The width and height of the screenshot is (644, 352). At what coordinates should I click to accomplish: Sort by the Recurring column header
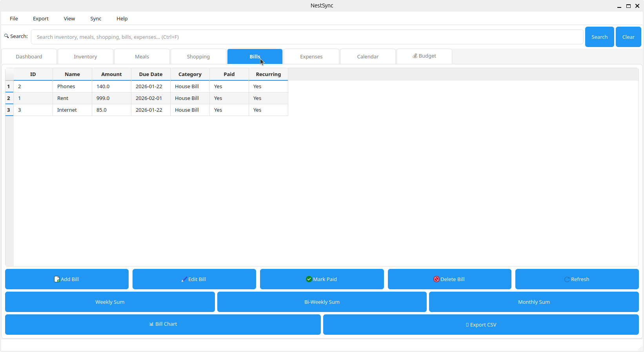(268, 74)
